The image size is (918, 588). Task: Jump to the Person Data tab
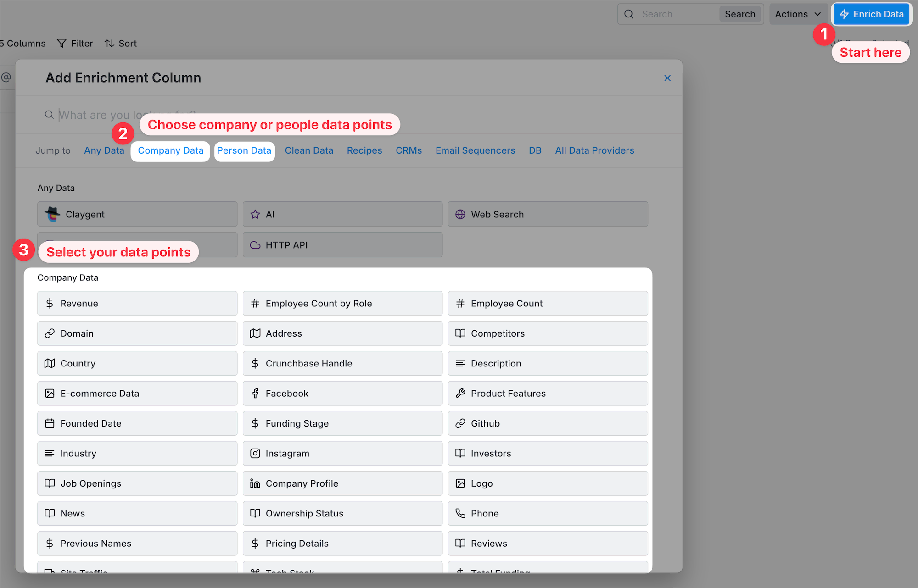pos(244,151)
